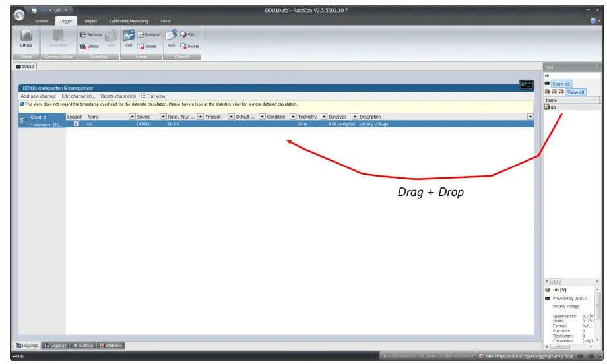Viewport: 607px width, 364px height.
Task: Toggle the third channel type filter icon
Action: (x=561, y=92)
